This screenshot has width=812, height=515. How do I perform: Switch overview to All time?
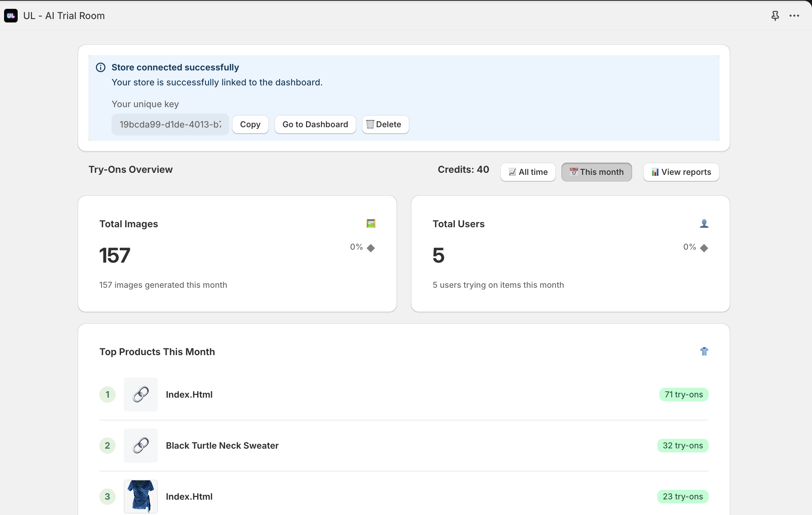point(528,172)
